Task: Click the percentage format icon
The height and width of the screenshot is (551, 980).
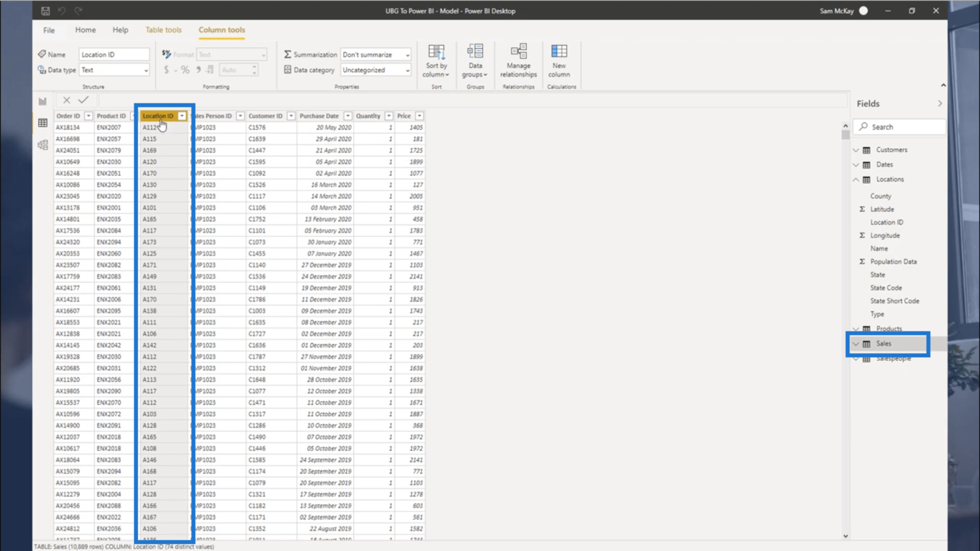Action: (185, 70)
